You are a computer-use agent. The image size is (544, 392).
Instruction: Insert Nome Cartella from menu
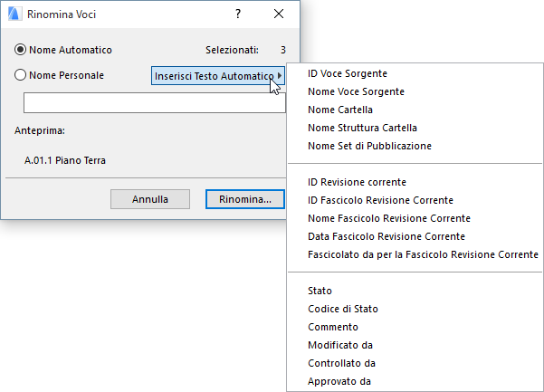[x=340, y=110]
